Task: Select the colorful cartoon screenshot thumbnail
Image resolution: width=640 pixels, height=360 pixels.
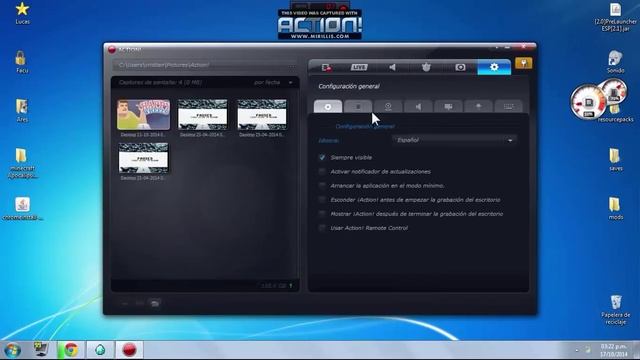Action: coord(144,115)
